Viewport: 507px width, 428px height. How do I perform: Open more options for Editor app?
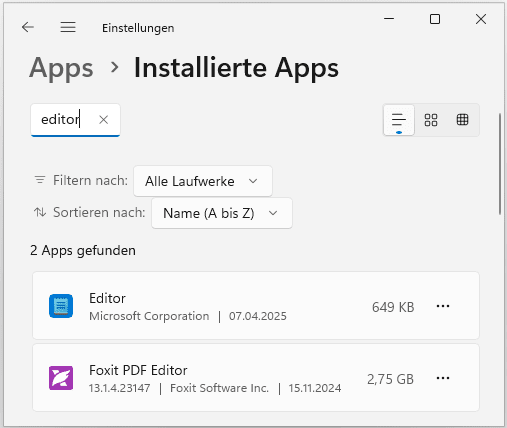[x=443, y=306]
